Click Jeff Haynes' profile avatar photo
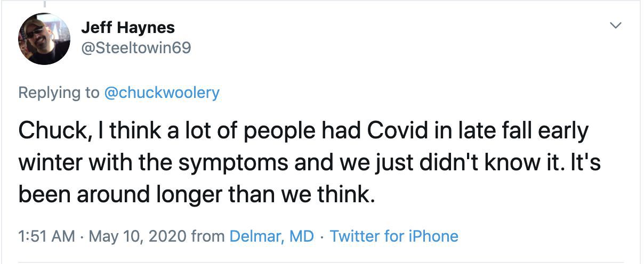Screen dimensions: 644x264 44,39
